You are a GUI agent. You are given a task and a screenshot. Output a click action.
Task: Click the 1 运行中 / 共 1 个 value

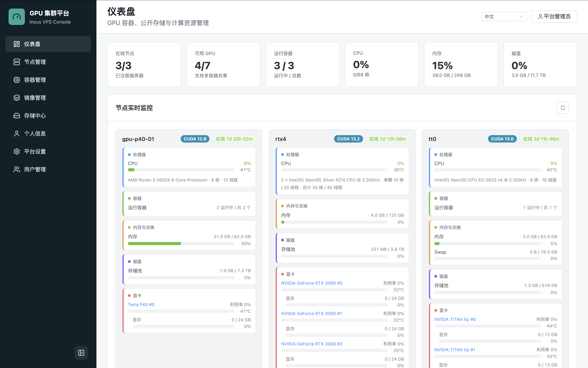tap(540, 208)
